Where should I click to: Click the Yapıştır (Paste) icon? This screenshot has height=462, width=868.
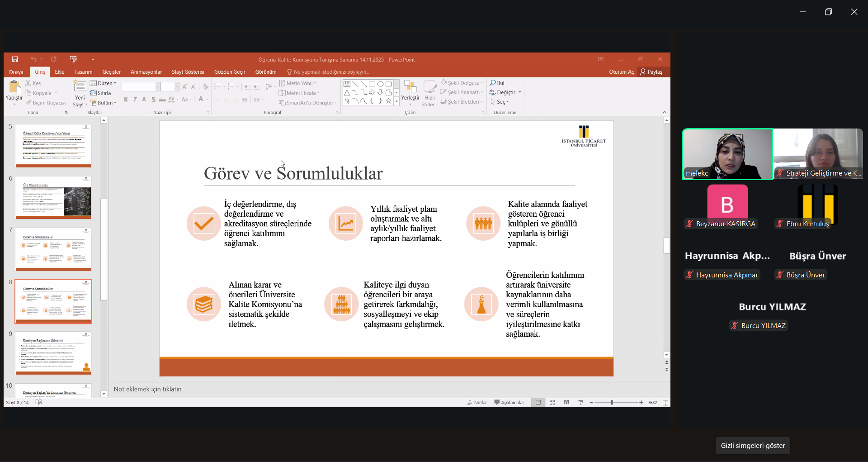(14, 87)
